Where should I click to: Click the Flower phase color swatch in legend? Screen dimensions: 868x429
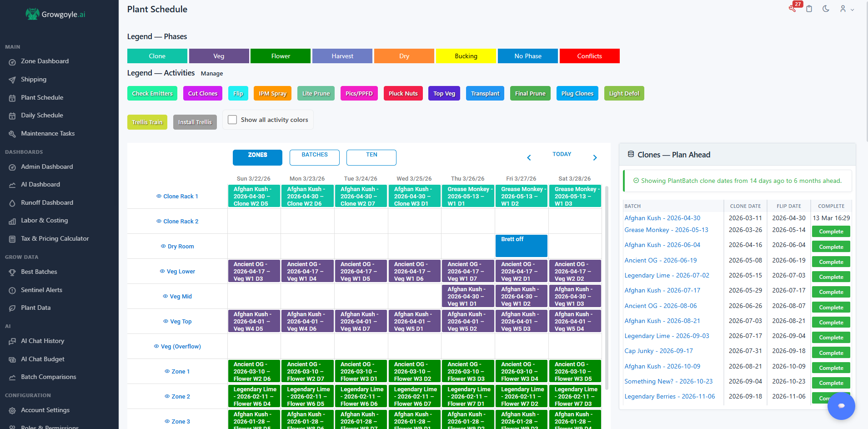[281, 56]
